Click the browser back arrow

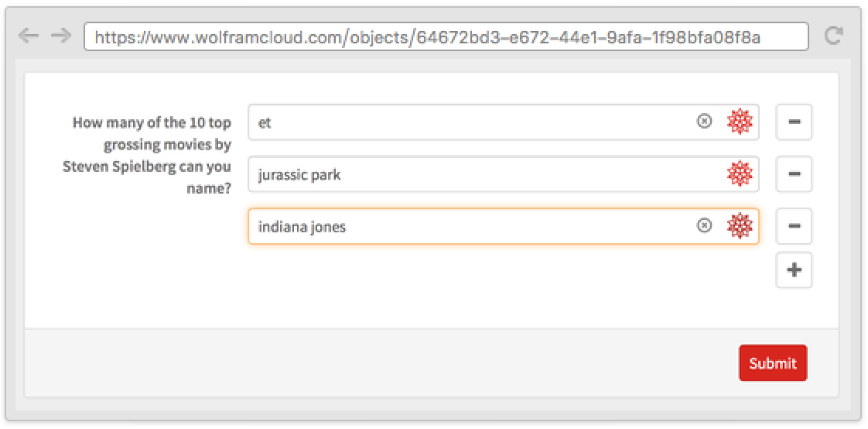click(x=28, y=36)
